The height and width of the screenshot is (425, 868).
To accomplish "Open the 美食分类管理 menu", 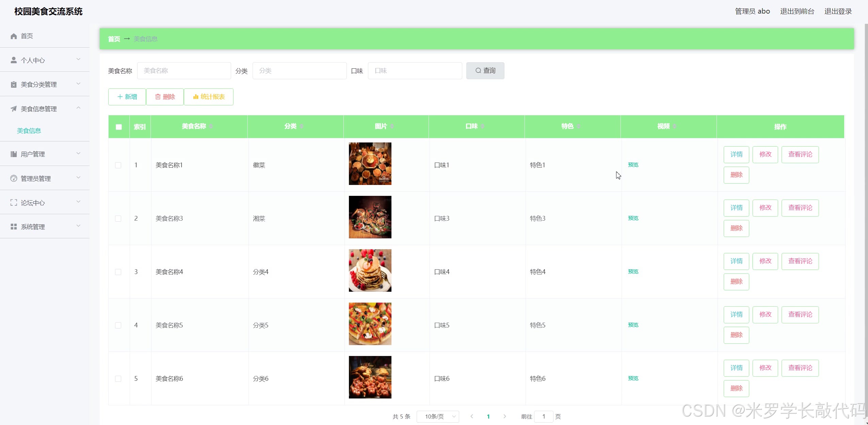I will pyautogui.click(x=45, y=84).
